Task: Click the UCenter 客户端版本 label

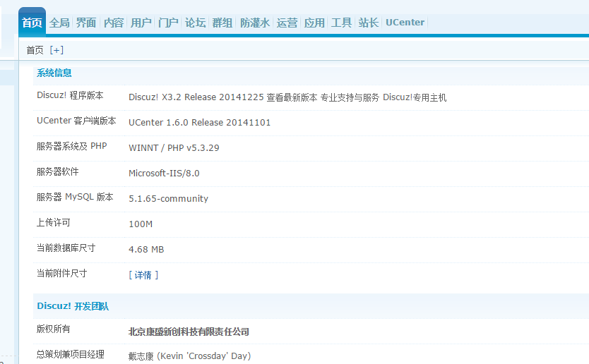Action: click(76, 121)
